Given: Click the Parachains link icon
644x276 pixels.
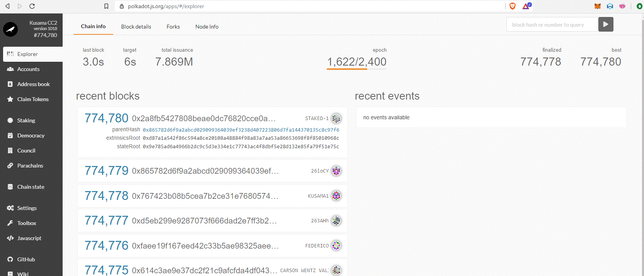Looking at the screenshot, I should point(10,166).
